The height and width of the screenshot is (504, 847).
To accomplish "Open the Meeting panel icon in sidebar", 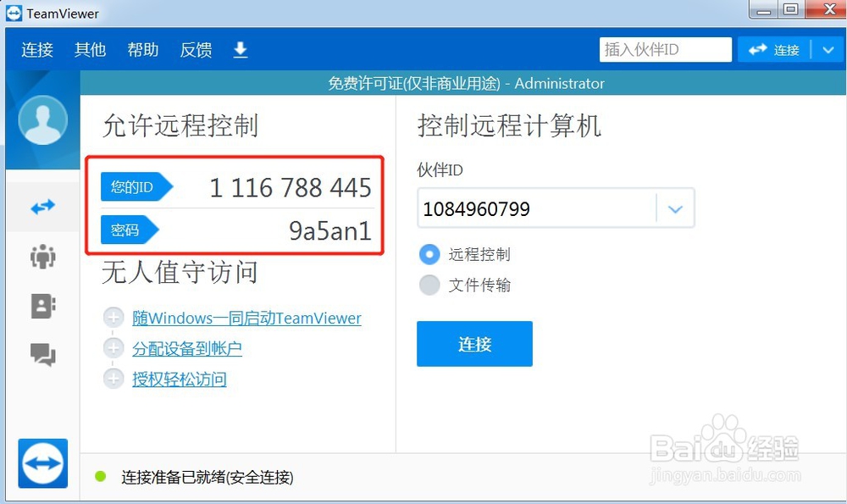I will point(42,257).
